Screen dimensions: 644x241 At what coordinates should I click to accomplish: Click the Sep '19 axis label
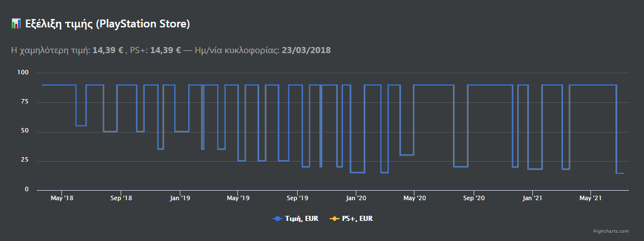(x=297, y=199)
